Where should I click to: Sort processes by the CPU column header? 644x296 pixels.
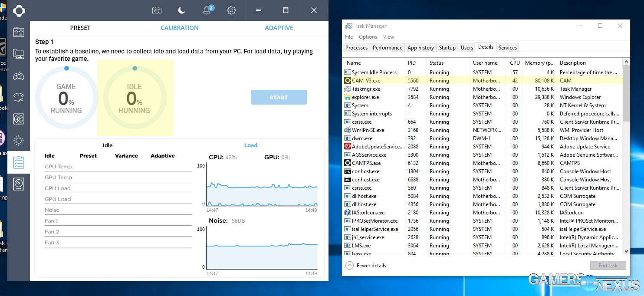point(515,63)
